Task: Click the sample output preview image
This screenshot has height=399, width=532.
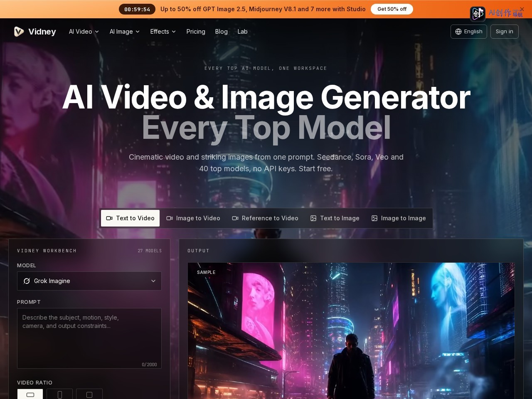Action: click(x=351, y=331)
